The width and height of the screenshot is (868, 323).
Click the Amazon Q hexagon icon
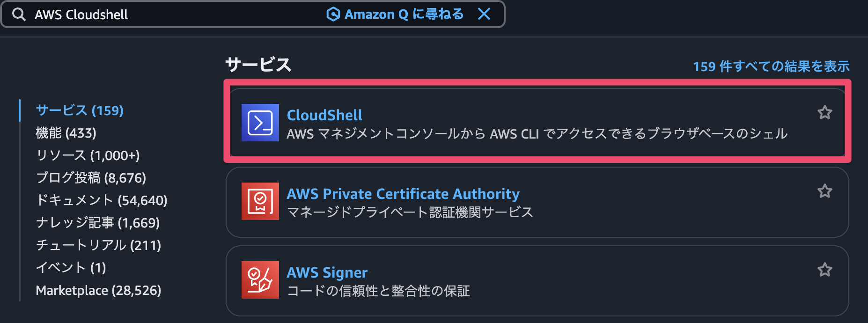[333, 15]
